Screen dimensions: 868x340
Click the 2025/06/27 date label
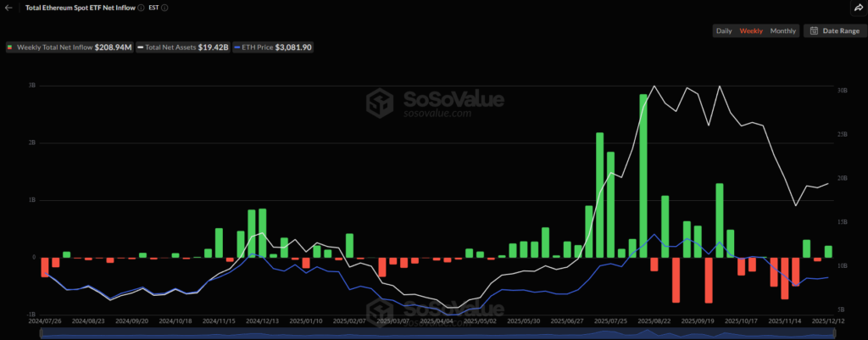567,320
